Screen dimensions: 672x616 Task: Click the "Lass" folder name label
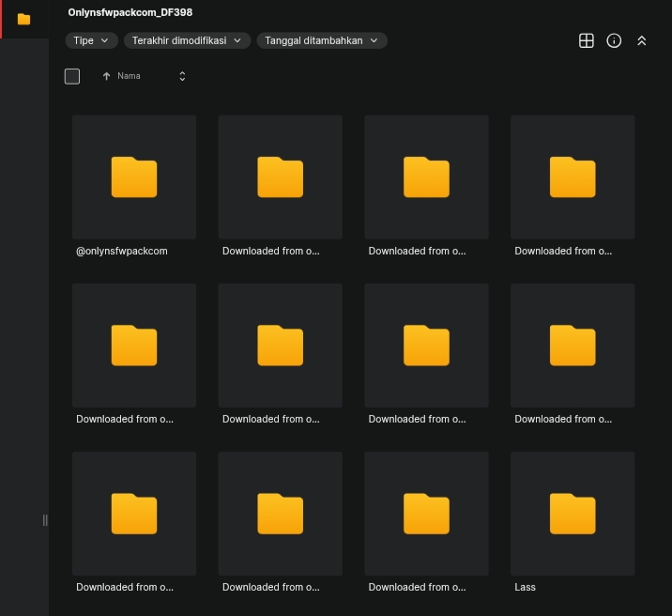(x=526, y=587)
